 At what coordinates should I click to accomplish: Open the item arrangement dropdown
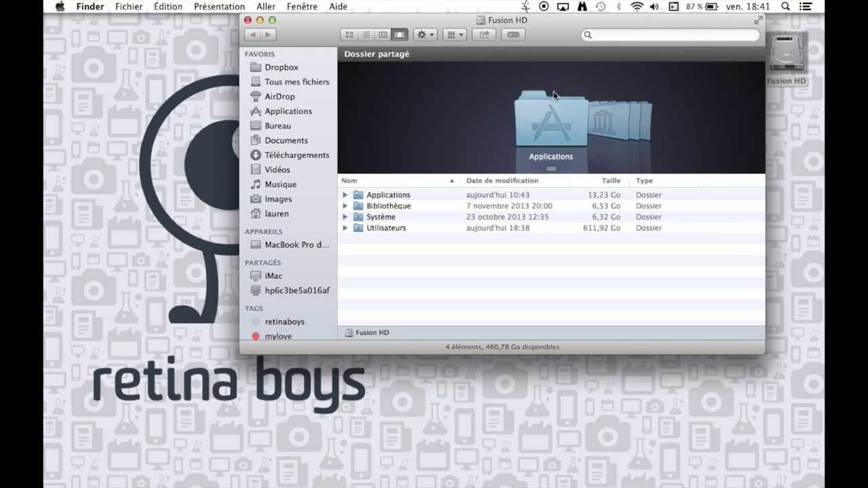(x=455, y=35)
